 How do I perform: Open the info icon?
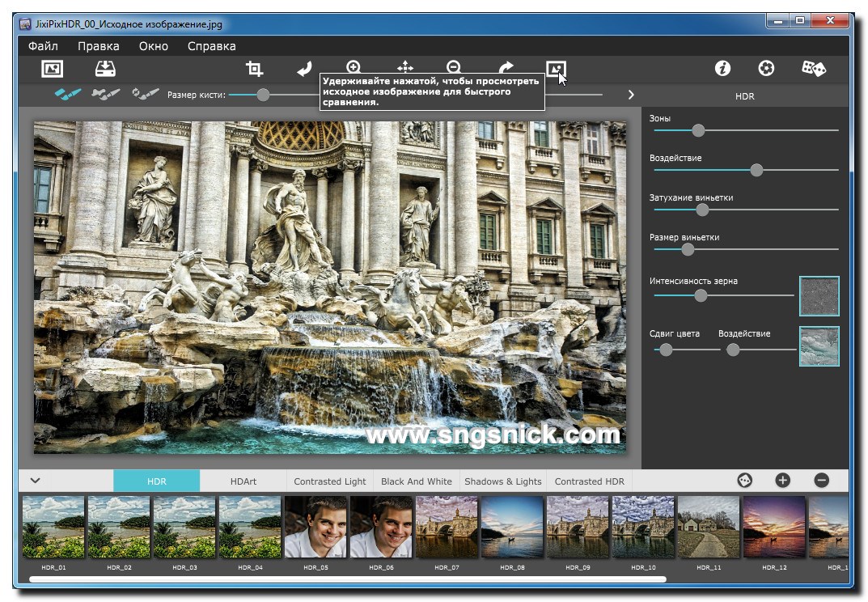click(722, 68)
